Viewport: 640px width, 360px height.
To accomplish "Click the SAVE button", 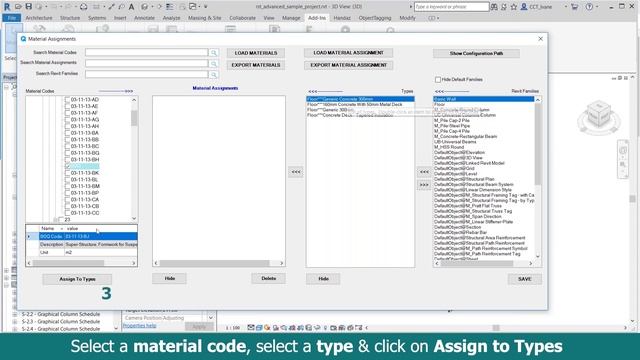I will coord(524,279).
